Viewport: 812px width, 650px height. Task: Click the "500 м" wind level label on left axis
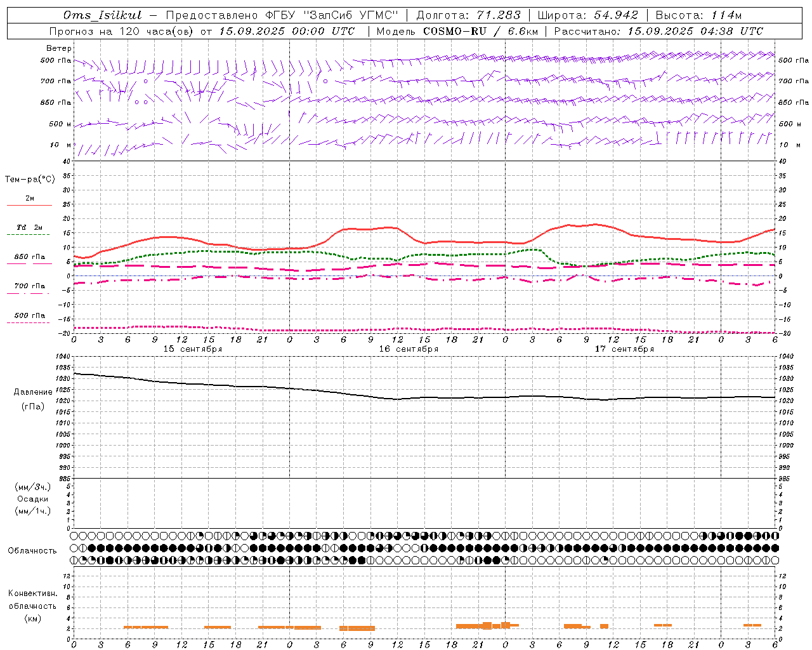[x=60, y=124]
